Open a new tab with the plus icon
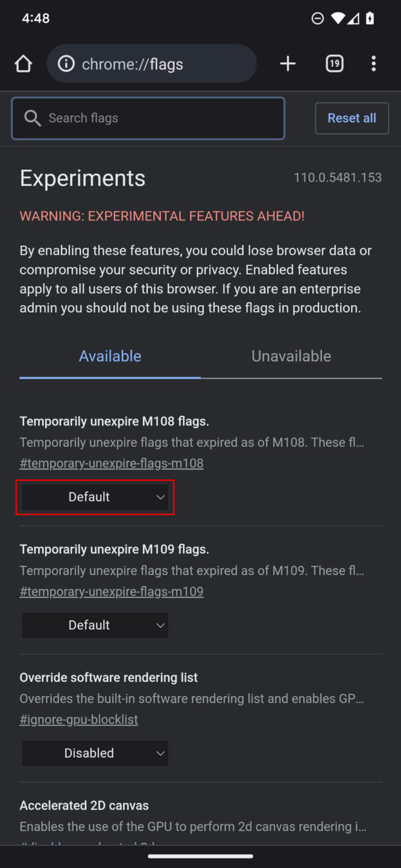This screenshot has height=868, width=401. click(x=288, y=63)
